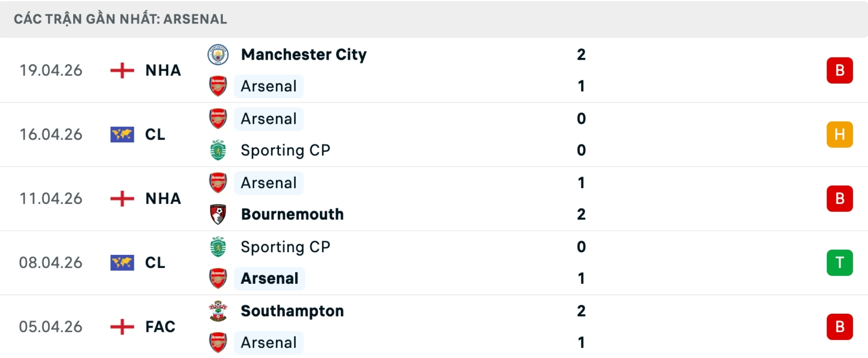Click the NHA league label on 11.04.26

[163, 198]
